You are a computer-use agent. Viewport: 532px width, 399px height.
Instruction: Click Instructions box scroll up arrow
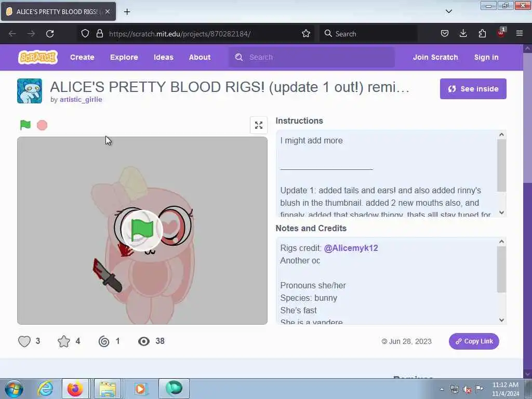(x=501, y=135)
